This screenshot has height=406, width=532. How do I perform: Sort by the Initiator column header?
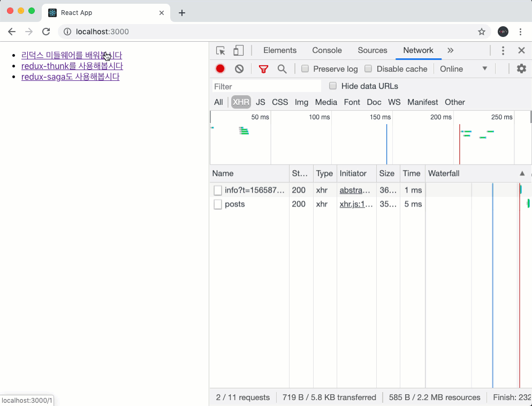click(x=356, y=174)
